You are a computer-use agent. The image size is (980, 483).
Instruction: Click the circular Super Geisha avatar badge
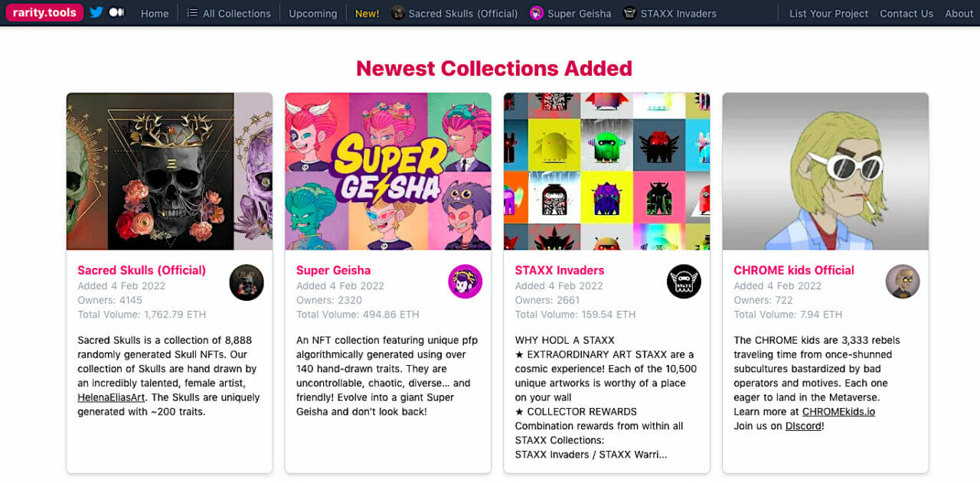(465, 281)
